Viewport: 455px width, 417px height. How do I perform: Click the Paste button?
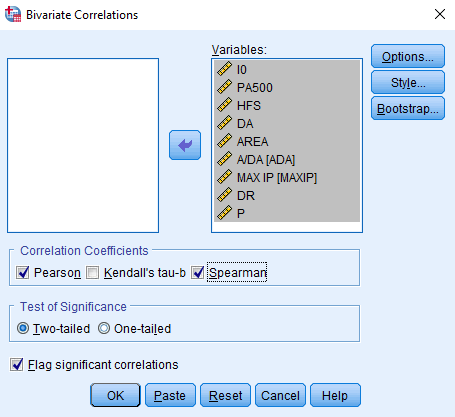[170, 395]
